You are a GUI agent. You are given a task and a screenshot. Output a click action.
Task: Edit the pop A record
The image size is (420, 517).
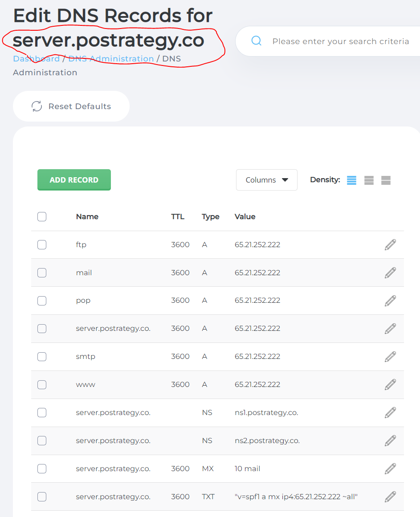pos(390,300)
